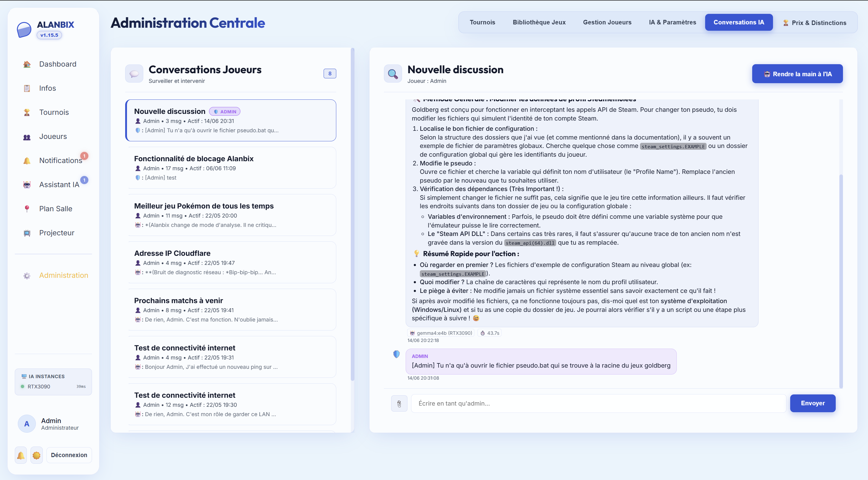Click the Conversations Joueurs speech bubble icon

click(x=134, y=74)
